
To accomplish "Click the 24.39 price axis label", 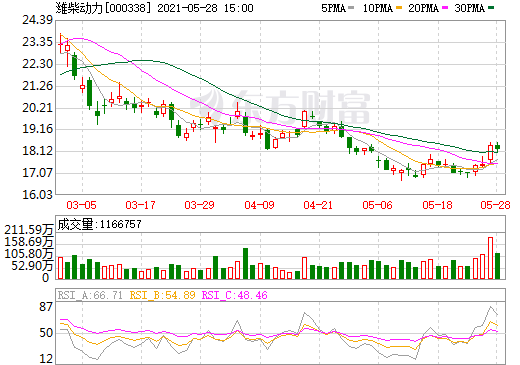I will pyautogui.click(x=37, y=20).
